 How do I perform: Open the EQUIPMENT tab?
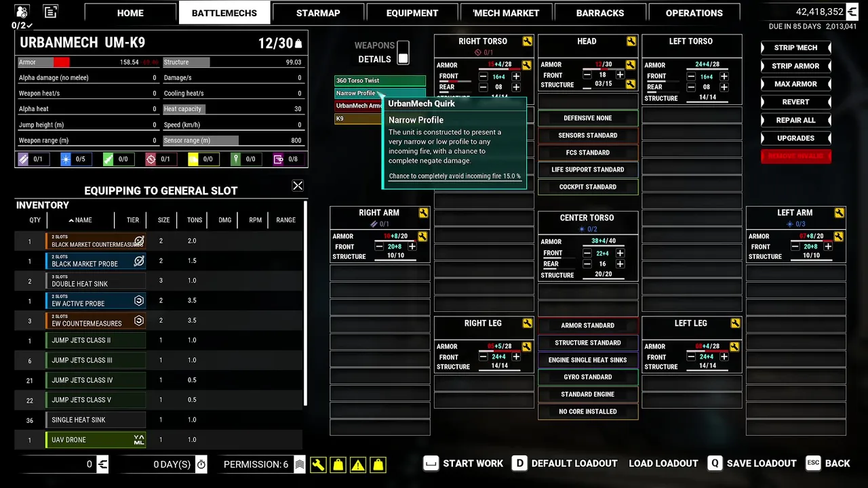coord(412,13)
